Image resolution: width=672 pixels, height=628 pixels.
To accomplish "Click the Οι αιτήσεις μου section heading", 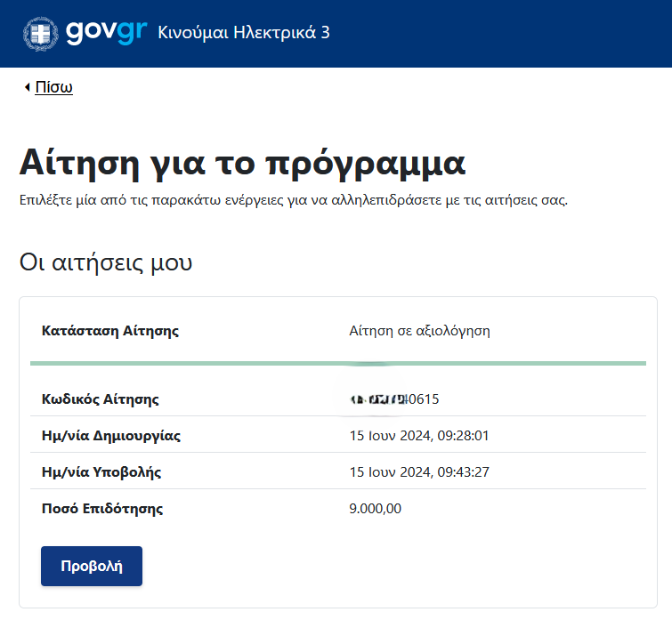I will (x=106, y=262).
